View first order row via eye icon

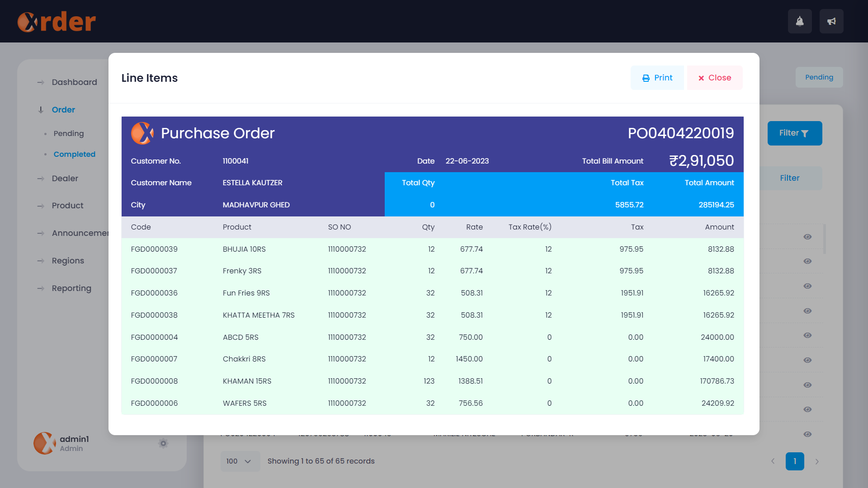pyautogui.click(x=807, y=237)
